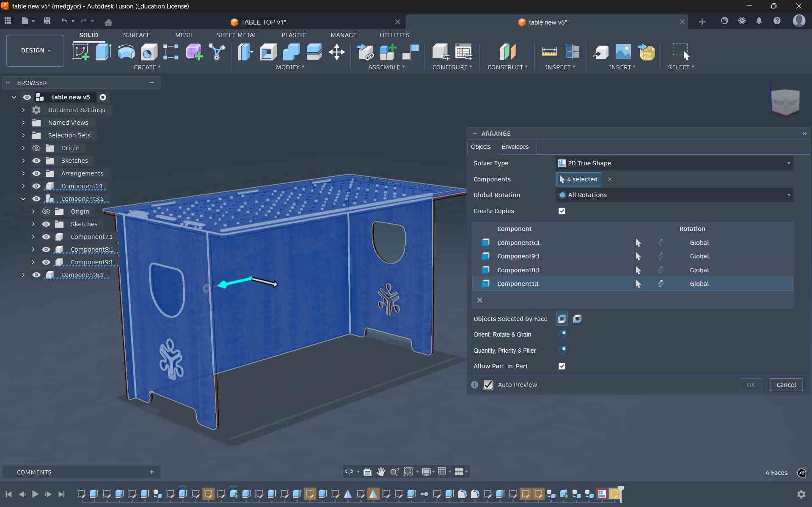Hide Component1:1 using its eye icon

tap(36, 186)
